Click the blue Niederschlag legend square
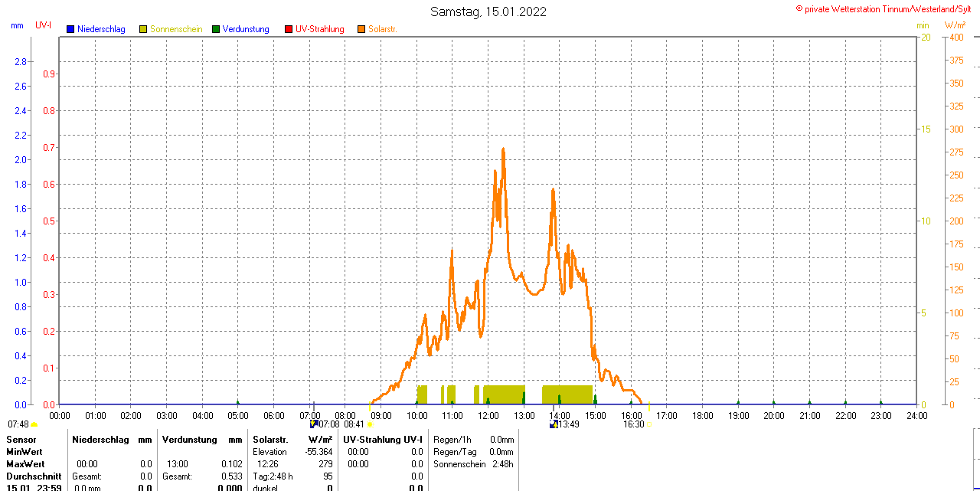The height and width of the screenshot is (491, 980). [x=70, y=29]
